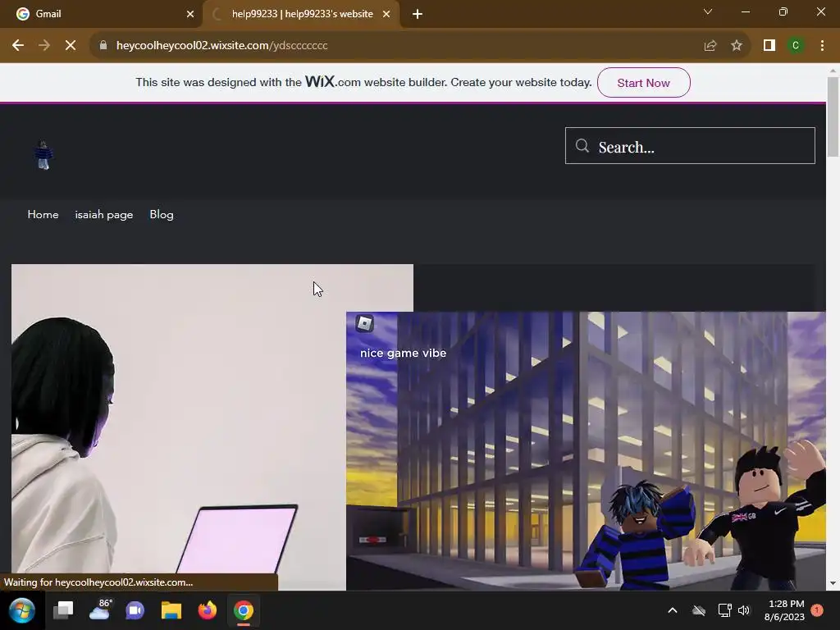
Task: Close the help99233 website tab
Action: point(386,14)
